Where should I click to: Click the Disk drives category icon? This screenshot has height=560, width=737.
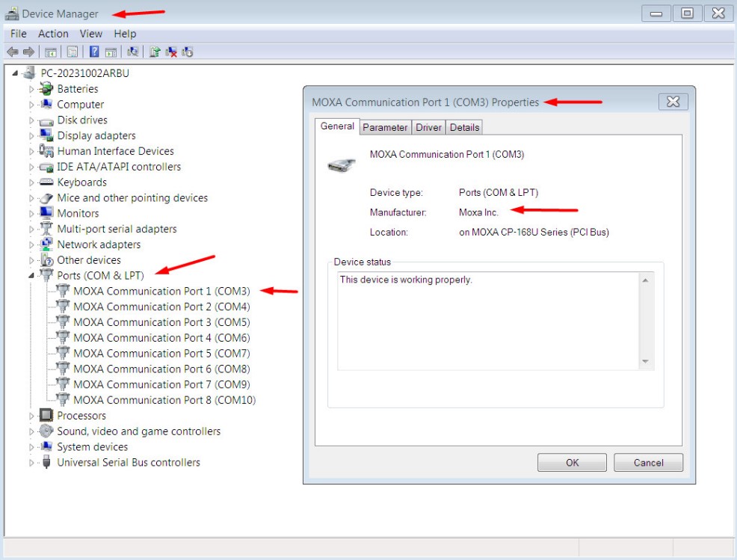tap(46, 121)
